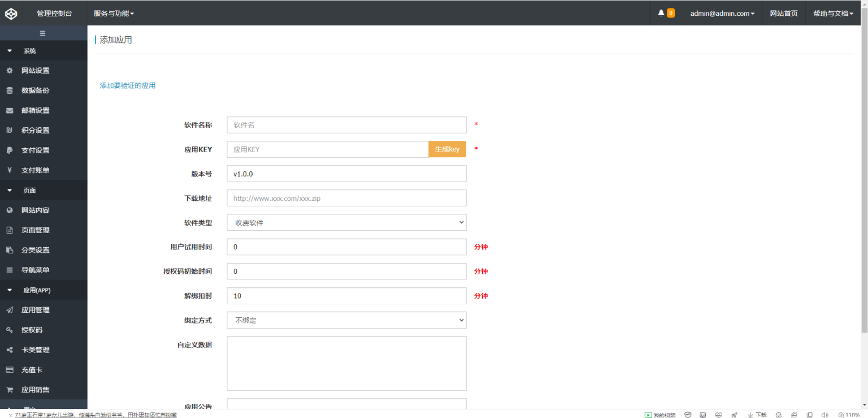Click 邮箱设置 envelope icon in sidebar

(x=10, y=110)
